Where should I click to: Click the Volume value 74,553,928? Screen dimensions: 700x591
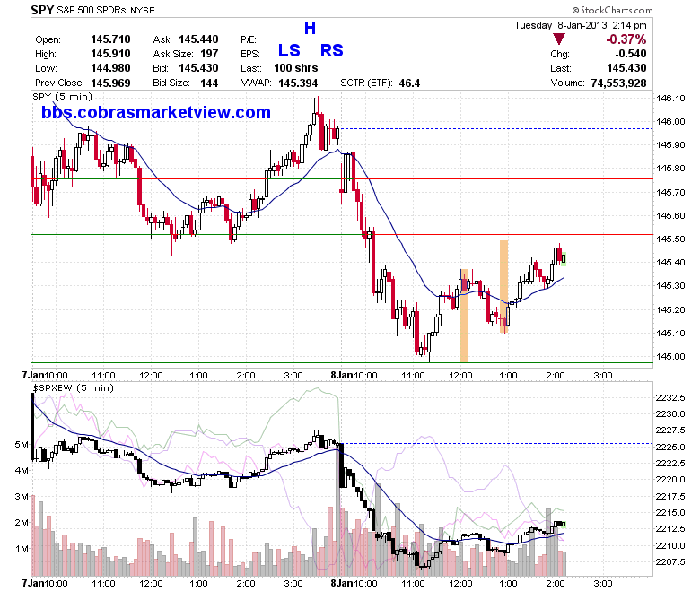[618, 83]
